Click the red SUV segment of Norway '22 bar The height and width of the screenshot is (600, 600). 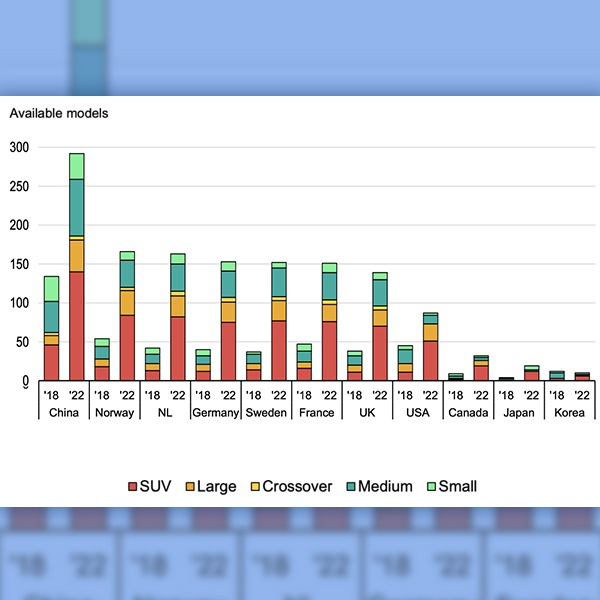click(x=127, y=347)
